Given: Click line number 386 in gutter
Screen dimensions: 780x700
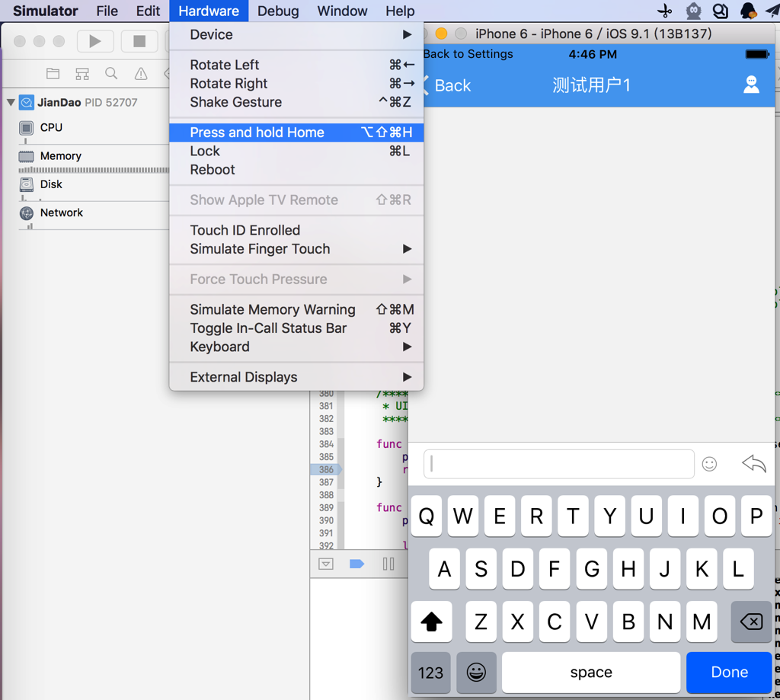Looking at the screenshot, I should click(x=326, y=470).
